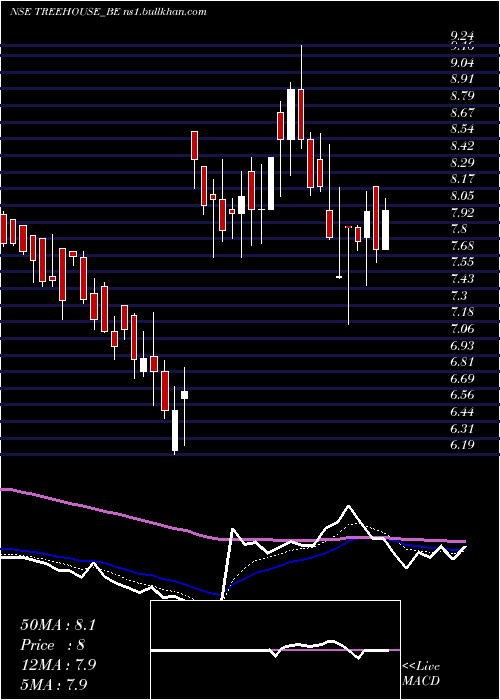Screen dimensions: 500x700
Task: Click the 6.44 price axis label
Action: click(x=462, y=412)
